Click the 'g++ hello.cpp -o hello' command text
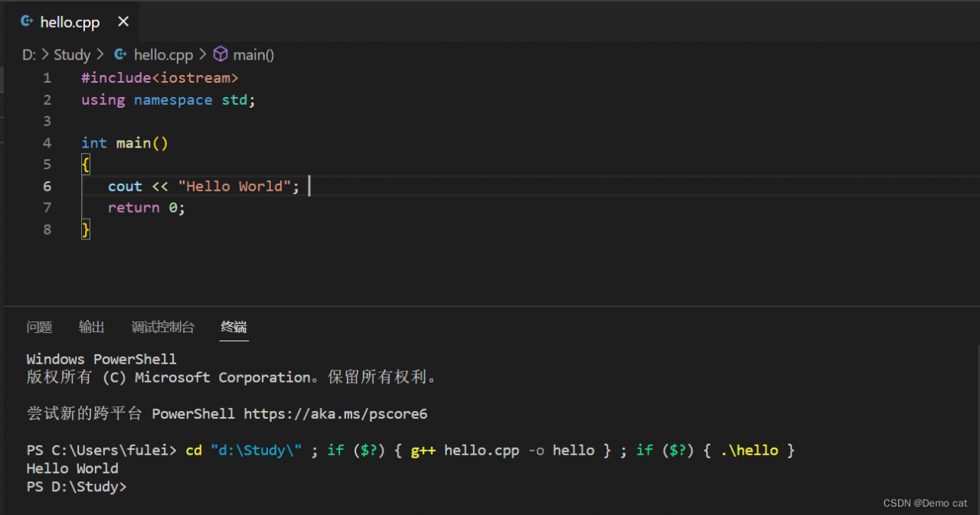Image resolution: width=980 pixels, height=515 pixels. [x=502, y=450]
